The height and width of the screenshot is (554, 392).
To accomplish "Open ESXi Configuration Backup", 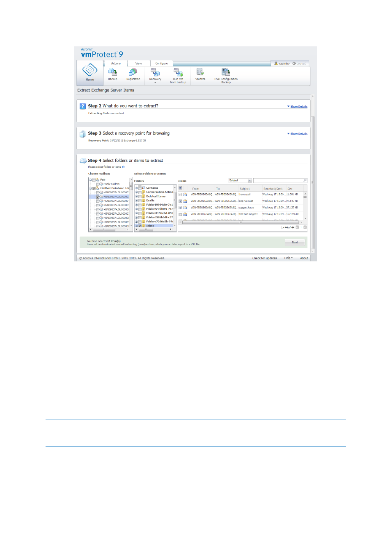I will click(x=226, y=76).
